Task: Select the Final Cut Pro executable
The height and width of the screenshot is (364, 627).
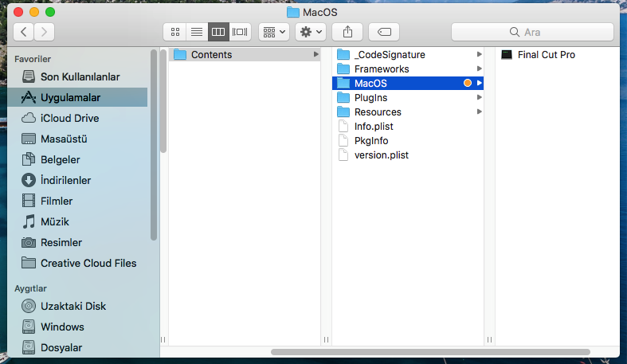Action: (x=546, y=55)
